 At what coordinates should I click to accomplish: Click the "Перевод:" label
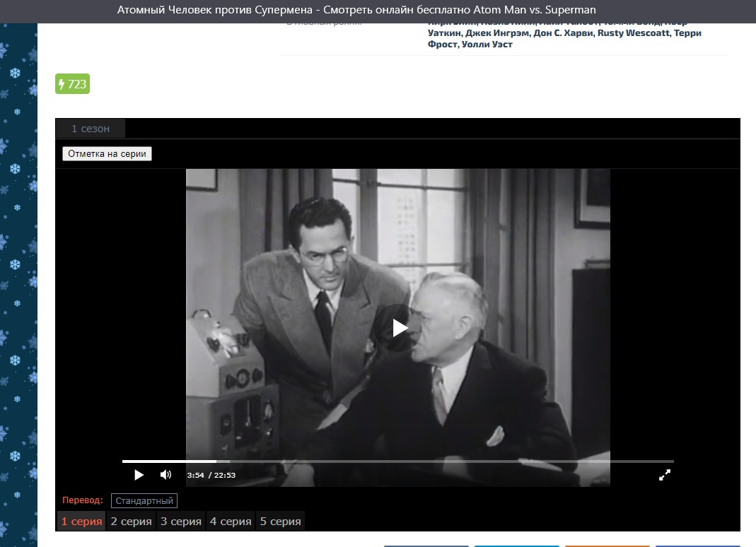[x=83, y=500]
